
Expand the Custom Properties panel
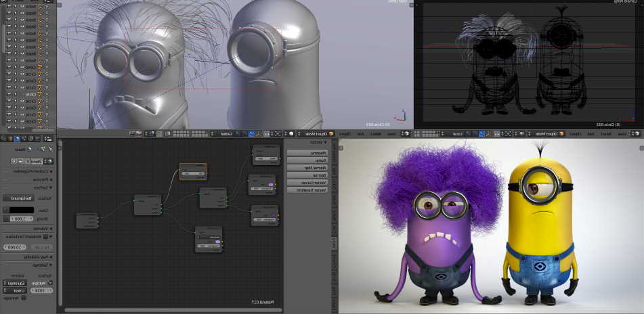pos(32,171)
